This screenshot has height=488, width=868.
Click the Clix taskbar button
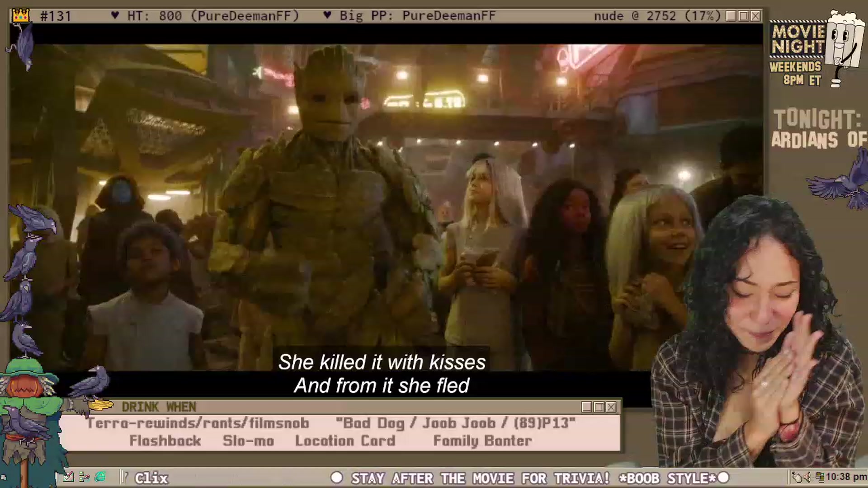tap(151, 478)
